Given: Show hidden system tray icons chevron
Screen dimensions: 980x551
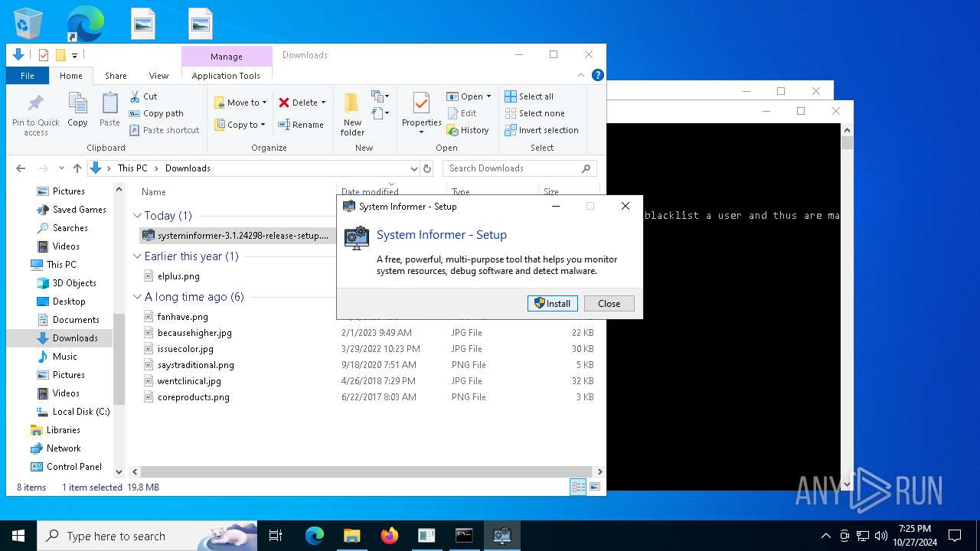Looking at the screenshot, I should (825, 536).
